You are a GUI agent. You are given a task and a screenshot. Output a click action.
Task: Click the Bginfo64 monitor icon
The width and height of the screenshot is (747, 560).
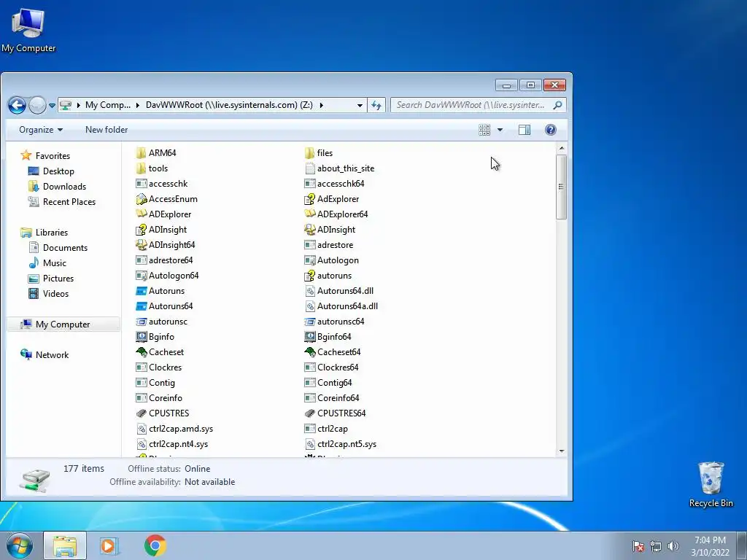tap(309, 337)
